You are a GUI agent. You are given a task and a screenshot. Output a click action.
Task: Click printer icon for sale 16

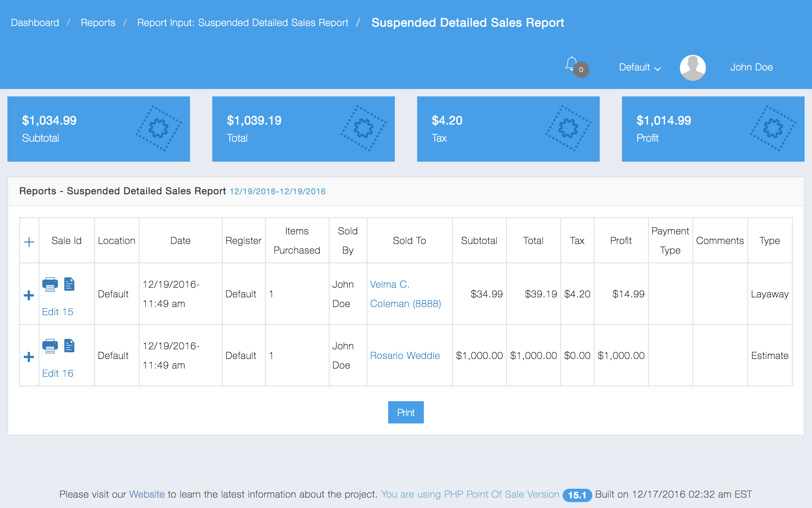tap(50, 346)
